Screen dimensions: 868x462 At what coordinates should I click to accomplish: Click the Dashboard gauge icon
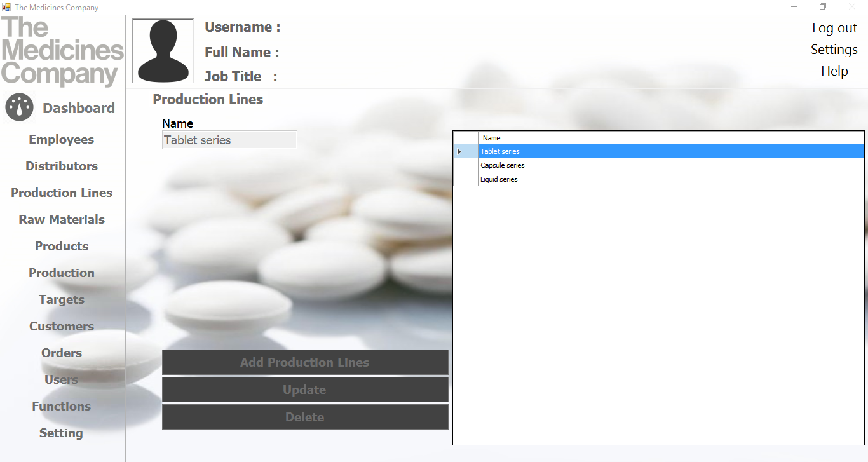(19, 108)
